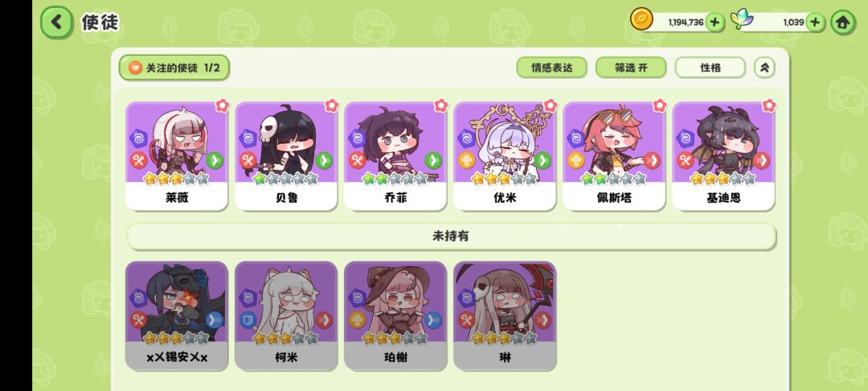Collapse the 未持有 section bar
This screenshot has height=391, width=868.
tap(451, 237)
